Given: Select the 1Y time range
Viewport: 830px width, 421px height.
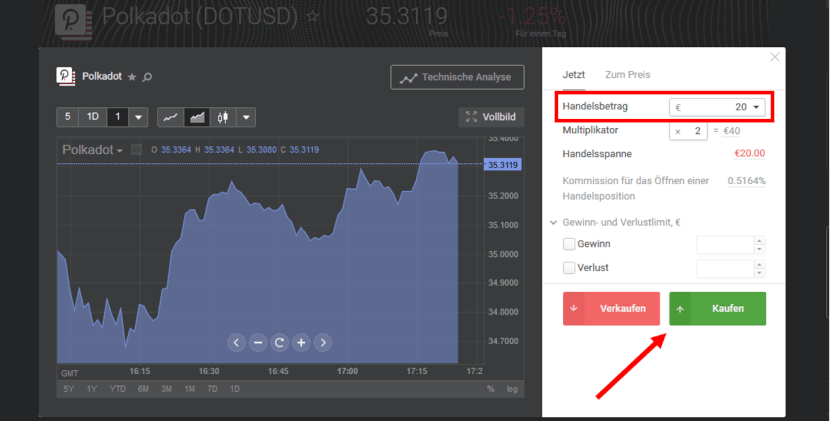Looking at the screenshot, I should click(92, 389).
